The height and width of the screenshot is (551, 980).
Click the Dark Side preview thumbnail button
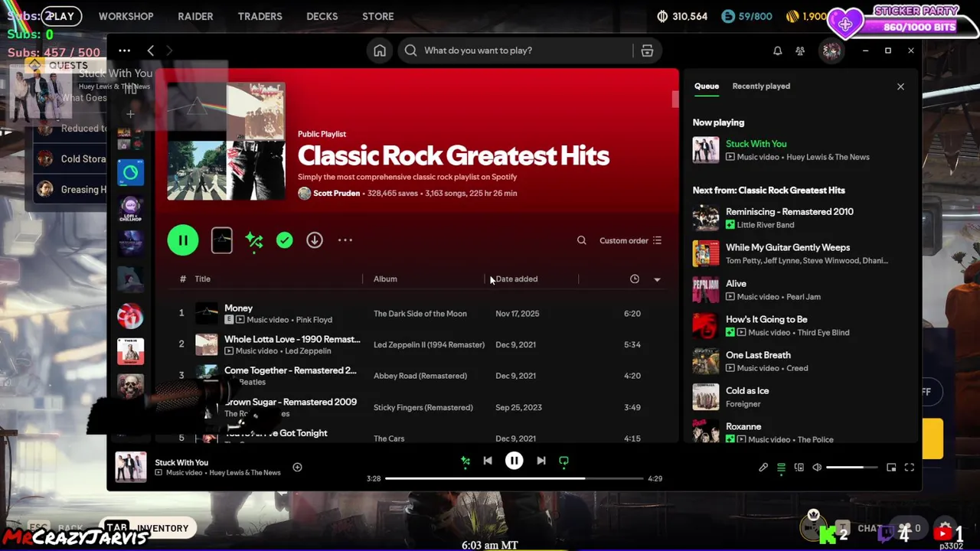pos(222,240)
